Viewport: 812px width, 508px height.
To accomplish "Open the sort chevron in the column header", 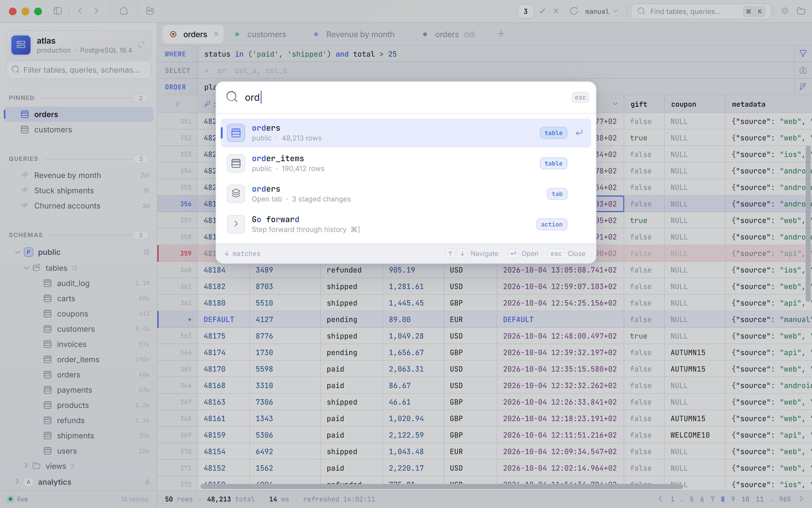I will point(615,104).
